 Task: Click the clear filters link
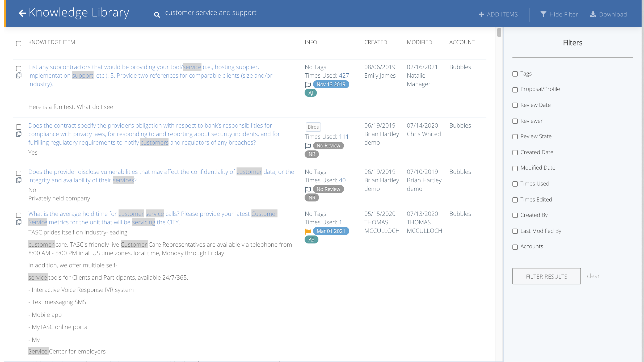(x=593, y=276)
